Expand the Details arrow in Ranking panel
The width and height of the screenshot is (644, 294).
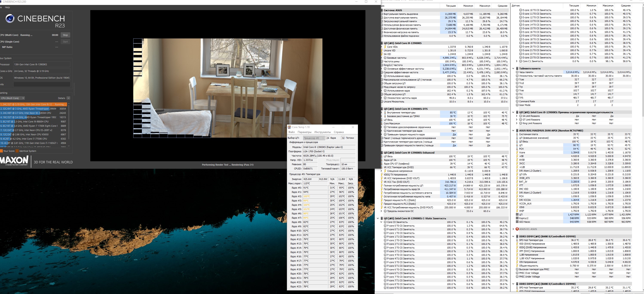pyautogui.click(x=68, y=98)
